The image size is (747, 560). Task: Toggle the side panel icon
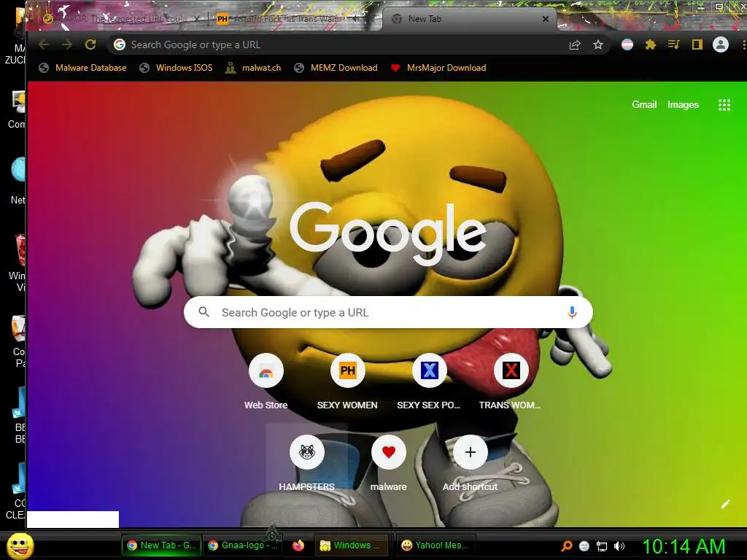click(x=697, y=44)
